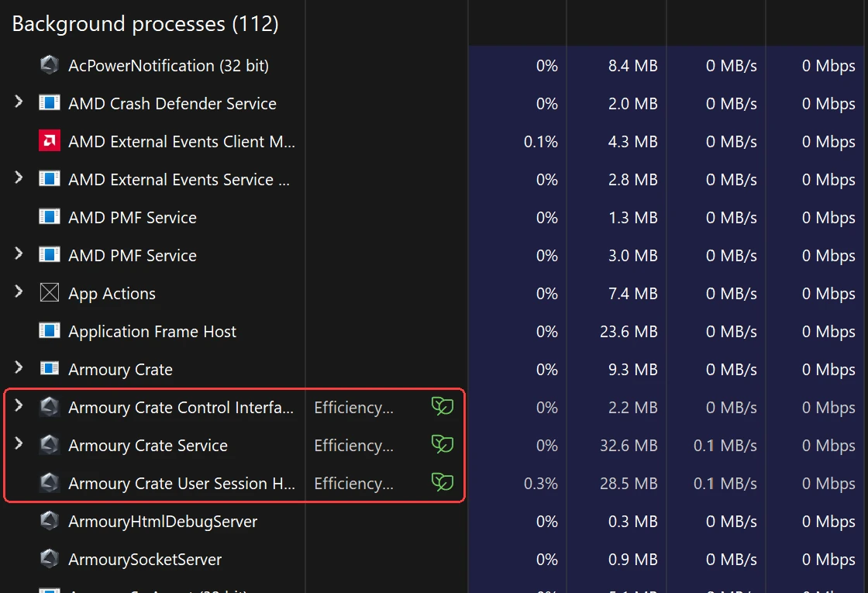Click 0.1 MB/s disk value of Armoury Crate Service

[725, 446]
